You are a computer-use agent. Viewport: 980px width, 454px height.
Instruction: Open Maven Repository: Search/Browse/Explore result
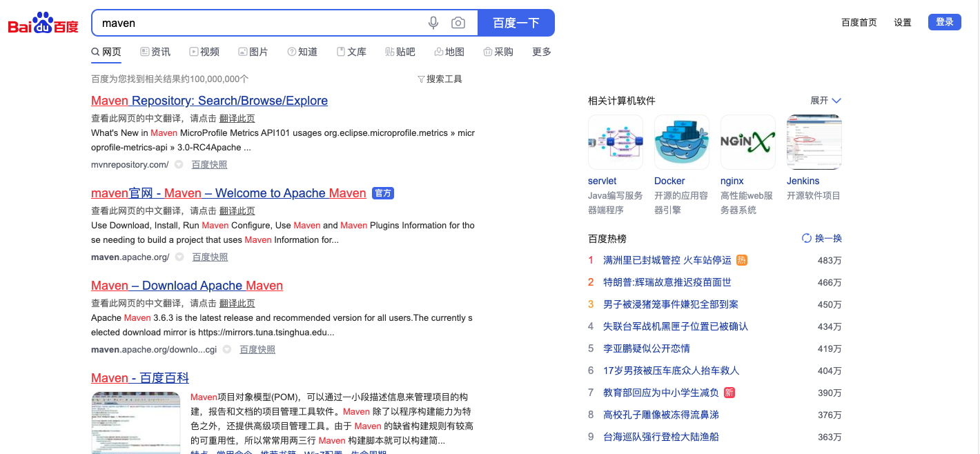[209, 101]
